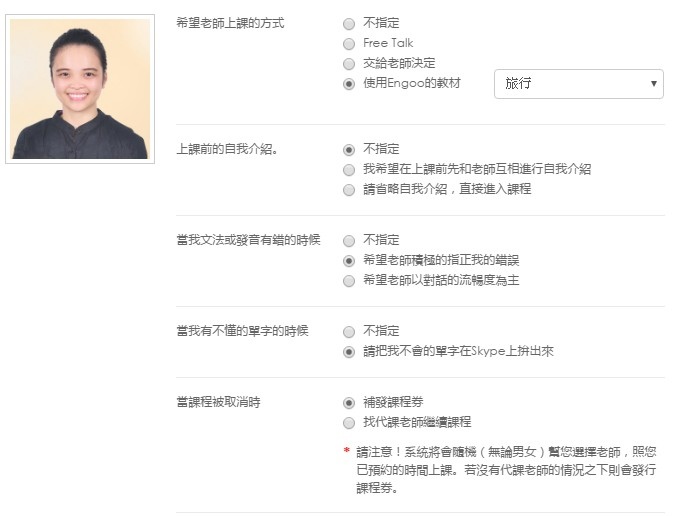Image resolution: width=685 pixels, height=516 pixels.
Task: Select 請省略自我介紹，直接進入課程 option
Action: point(349,190)
